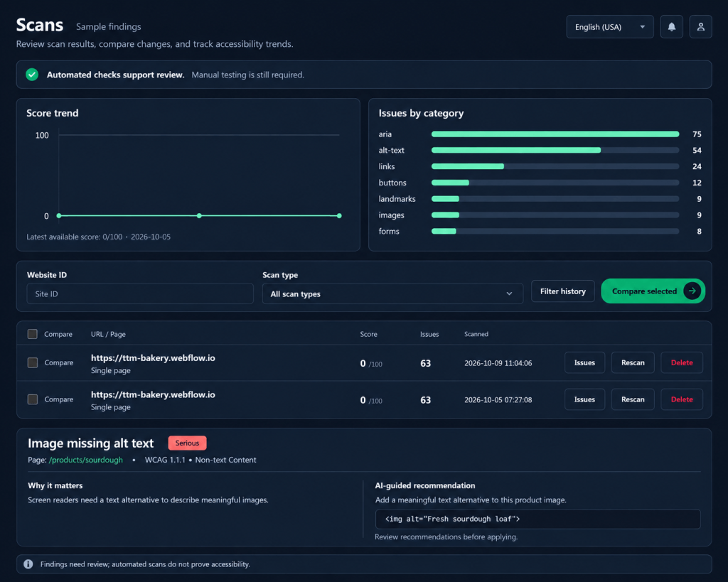
Task: Select all scans with the header Compare checkbox
Action: (x=33, y=334)
